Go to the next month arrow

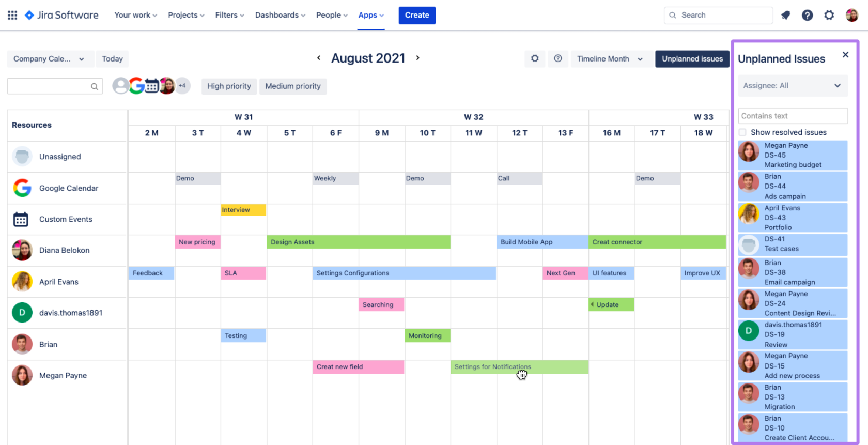[x=418, y=58]
